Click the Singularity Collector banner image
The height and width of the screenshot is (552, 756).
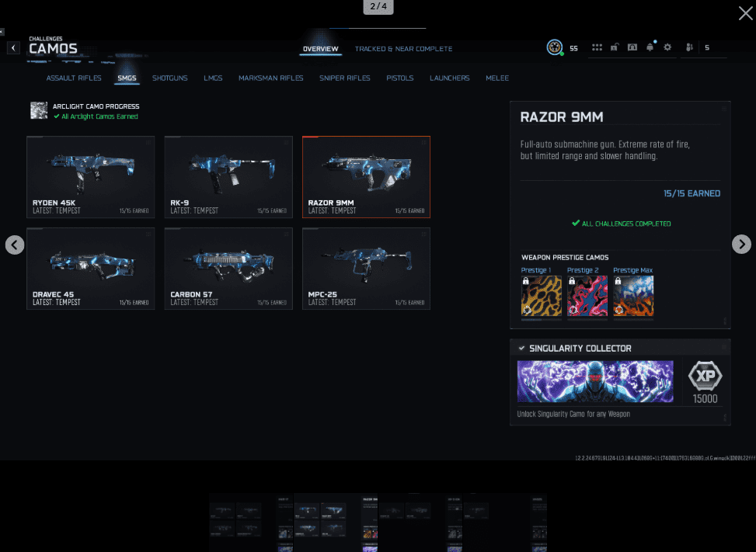[x=595, y=381]
